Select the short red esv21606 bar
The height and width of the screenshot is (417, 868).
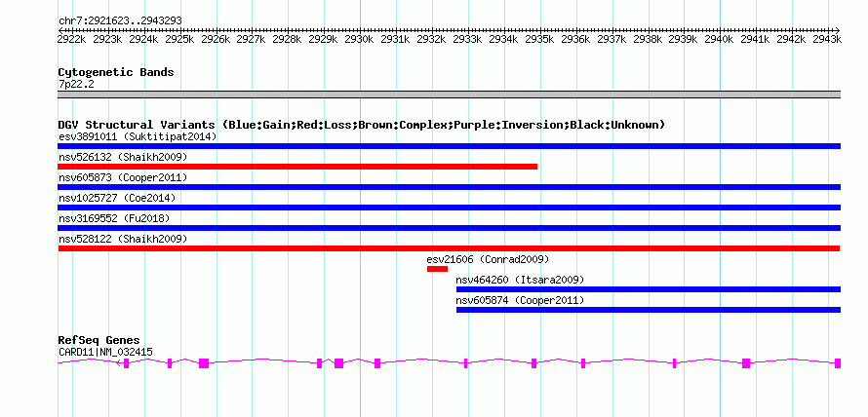pos(437,269)
